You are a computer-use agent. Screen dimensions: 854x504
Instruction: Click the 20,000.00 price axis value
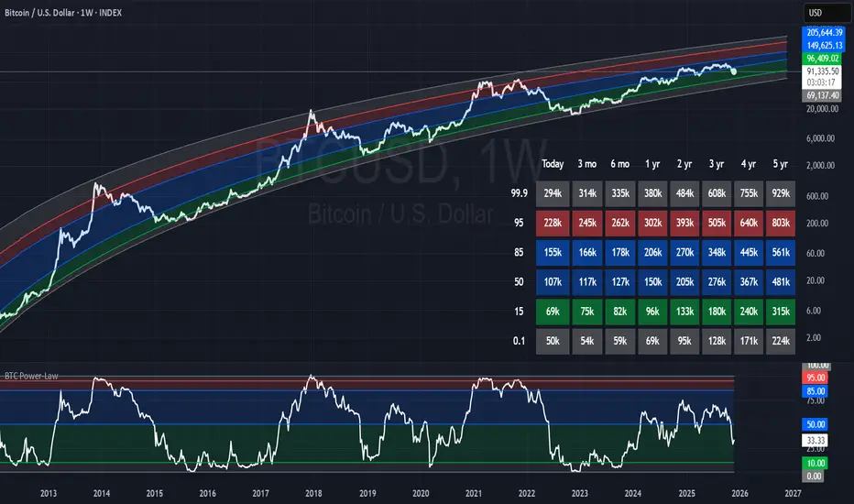click(822, 108)
